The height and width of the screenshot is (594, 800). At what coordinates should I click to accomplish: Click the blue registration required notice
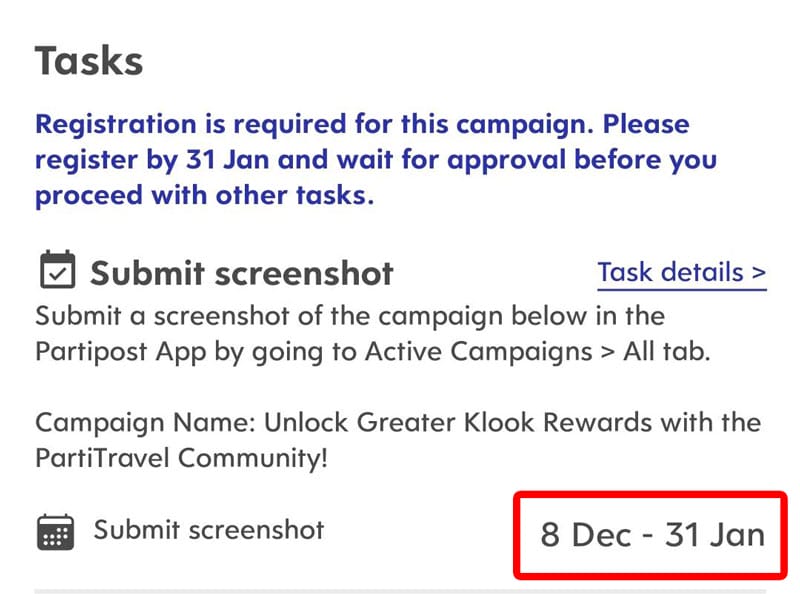pyautogui.click(x=376, y=160)
